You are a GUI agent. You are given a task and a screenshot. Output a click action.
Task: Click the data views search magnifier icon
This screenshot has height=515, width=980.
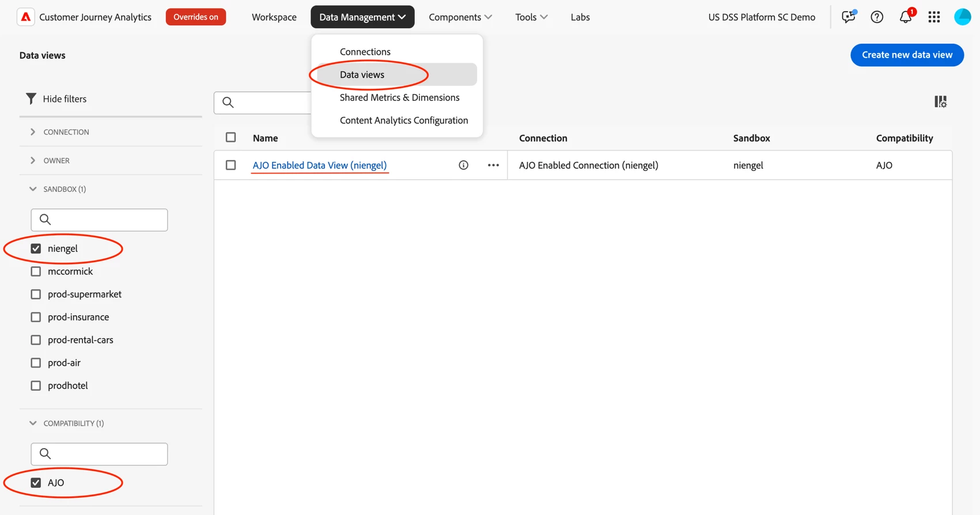coord(228,103)
